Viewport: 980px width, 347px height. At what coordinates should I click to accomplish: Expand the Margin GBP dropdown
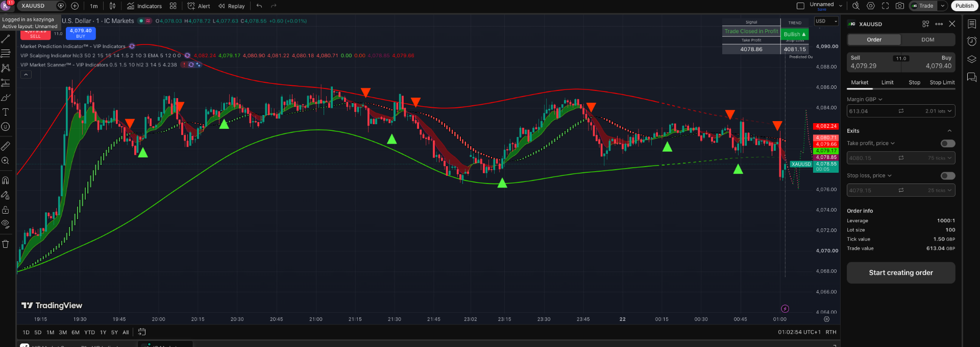point(865,100)
